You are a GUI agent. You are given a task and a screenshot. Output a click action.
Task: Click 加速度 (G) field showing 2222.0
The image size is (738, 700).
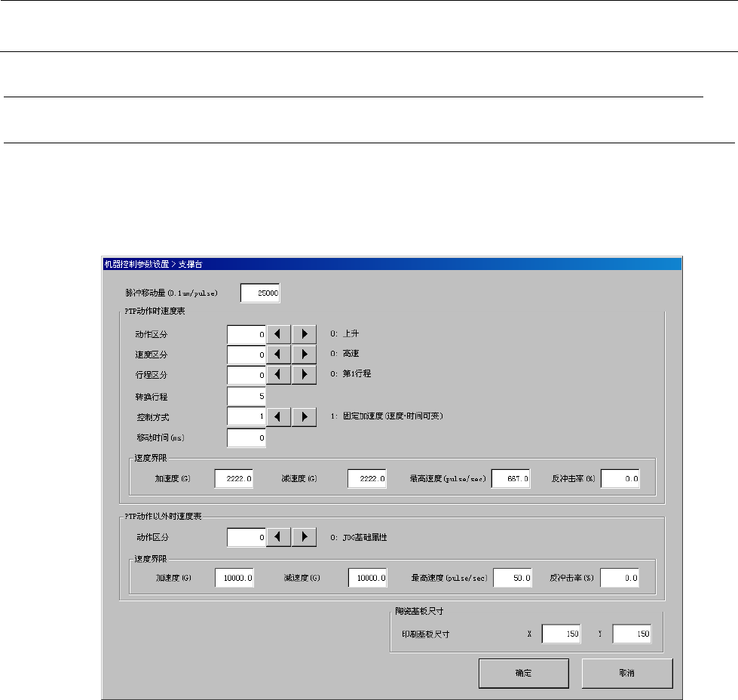point(234,478)
